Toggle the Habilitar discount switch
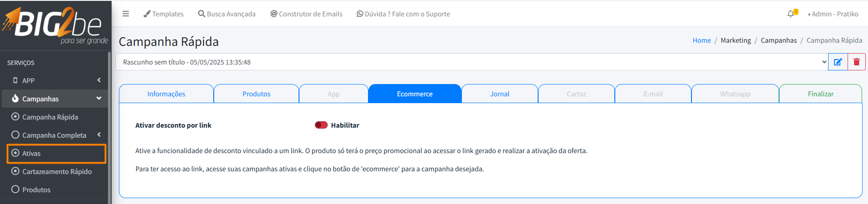The image size is (868, 204). (321, 125)
